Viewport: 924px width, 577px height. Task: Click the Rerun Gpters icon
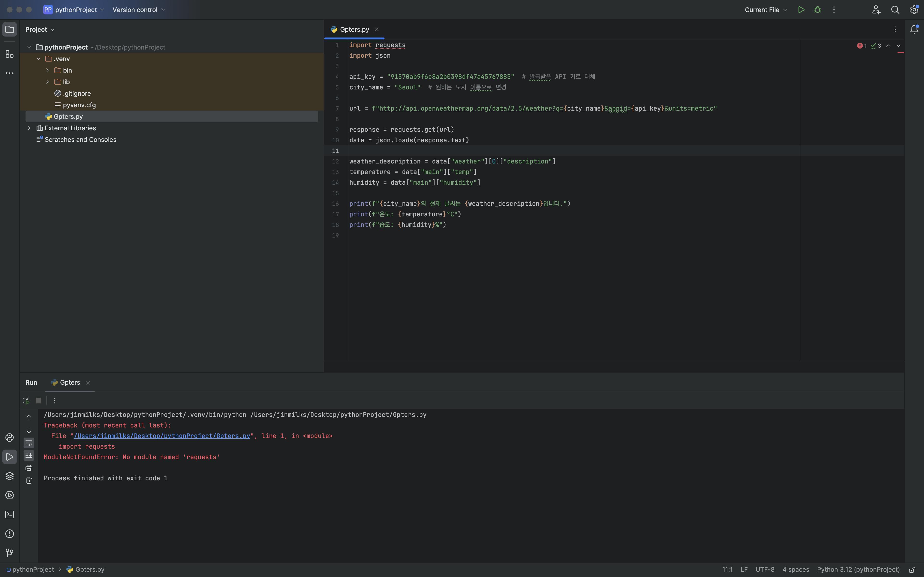(x=26, y=401)
